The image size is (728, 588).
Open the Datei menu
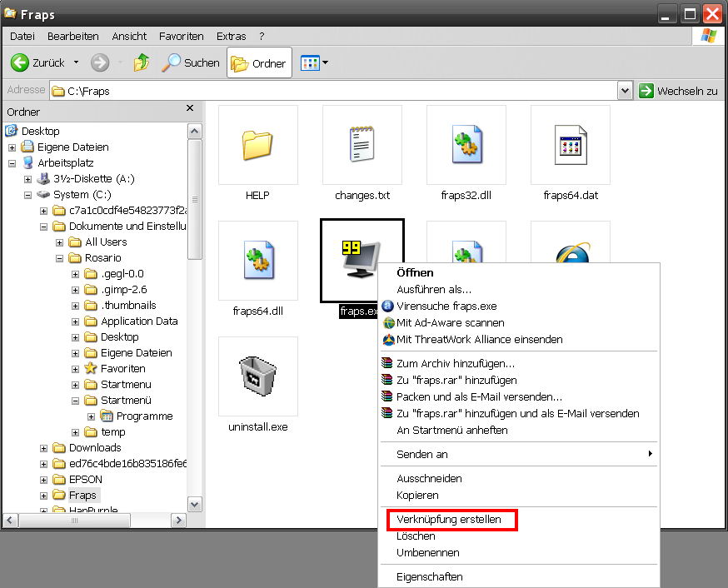(22, 36)
